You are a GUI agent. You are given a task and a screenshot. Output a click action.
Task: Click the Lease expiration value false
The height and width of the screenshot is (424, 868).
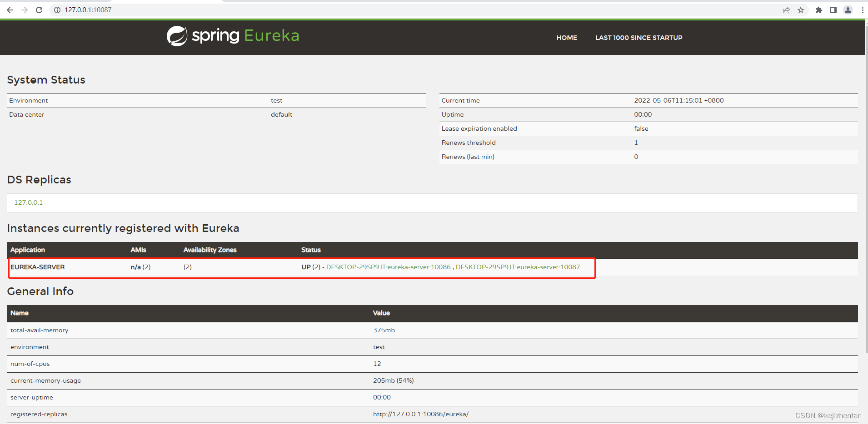pyautogui.click(x=641, y=128)
